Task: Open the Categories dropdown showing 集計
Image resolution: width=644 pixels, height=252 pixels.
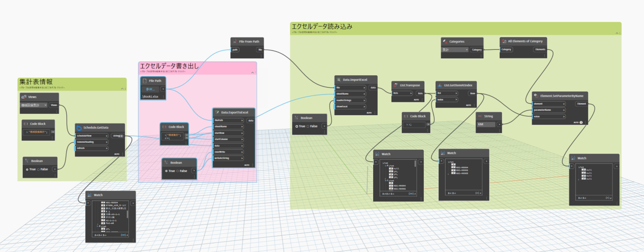Action: [x=454, y=50]
